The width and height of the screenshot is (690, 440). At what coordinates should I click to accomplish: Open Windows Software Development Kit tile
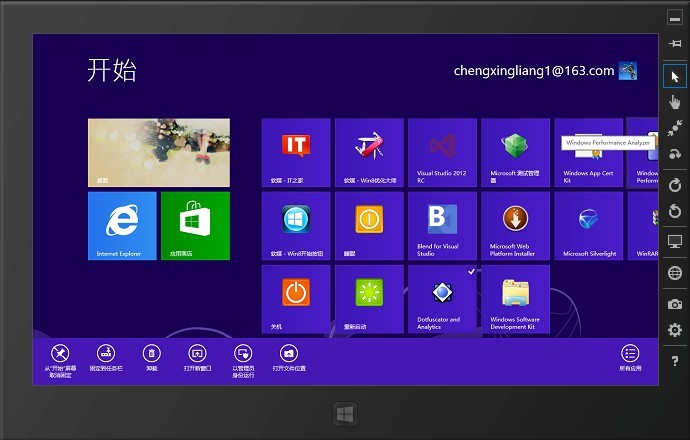pos(515,299)
